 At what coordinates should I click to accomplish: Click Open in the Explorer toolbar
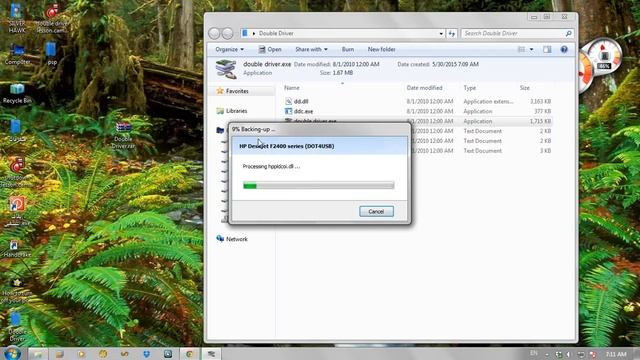270,49
